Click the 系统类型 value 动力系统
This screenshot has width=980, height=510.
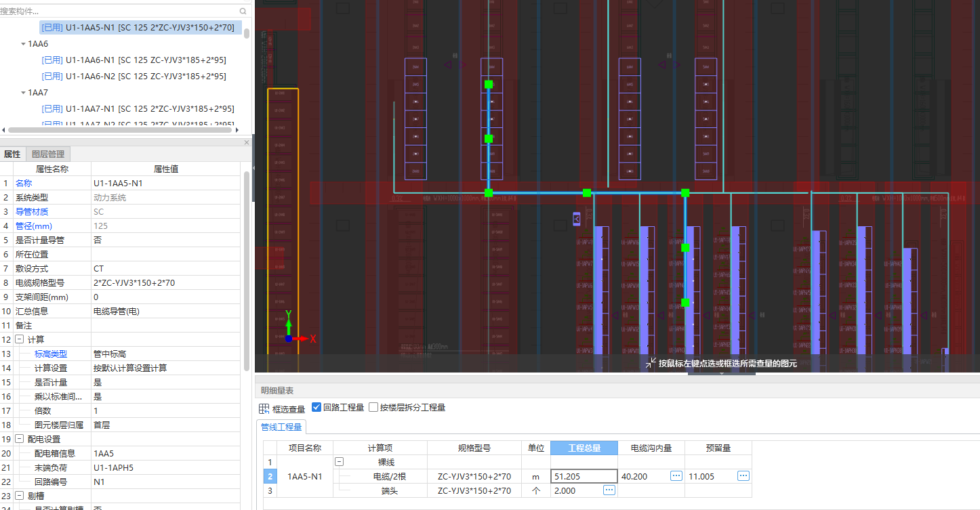click(x=165, y=197)
